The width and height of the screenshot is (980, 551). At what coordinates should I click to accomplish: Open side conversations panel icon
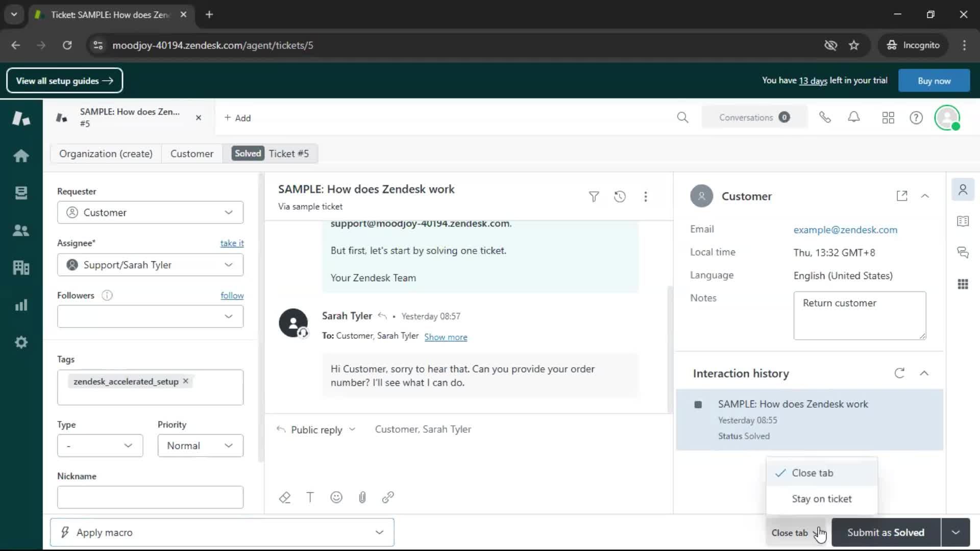(963, 252)
